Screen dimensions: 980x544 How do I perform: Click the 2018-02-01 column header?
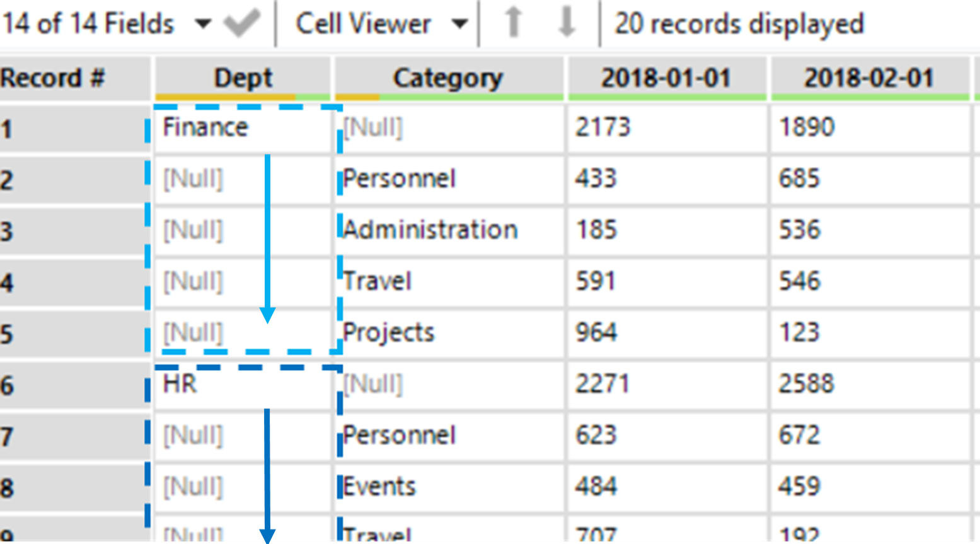[x=869, y=78]
